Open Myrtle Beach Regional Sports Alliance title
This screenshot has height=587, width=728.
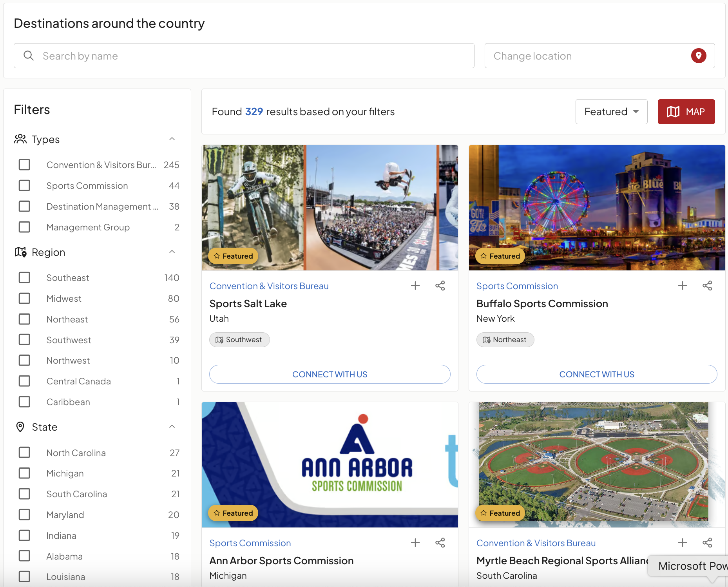[x=562, y=561]
